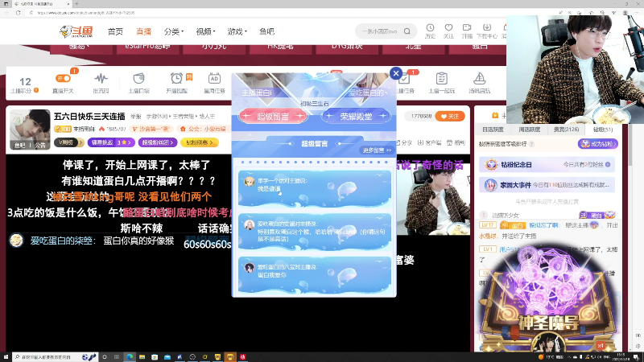Click the streamer avatar thumbnail
The height and width of the screenshot is (362, 644).
tap(30, 129)
